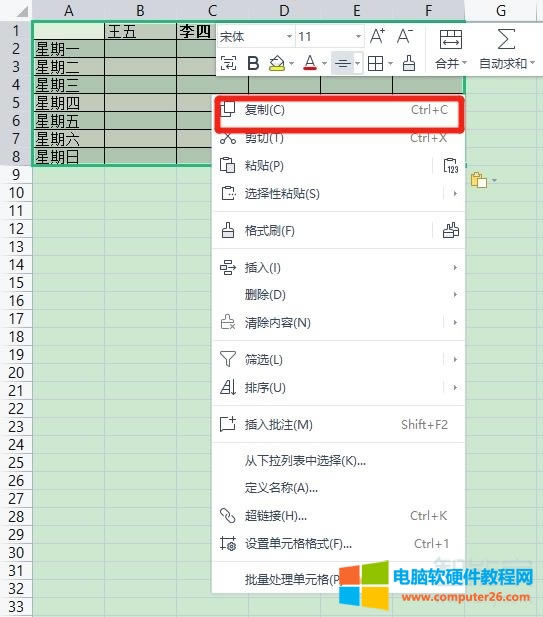This screenshot has width=543, height=617.
Task: Click the paste-as-values 123 icon
Action: [x=451, y=166]
